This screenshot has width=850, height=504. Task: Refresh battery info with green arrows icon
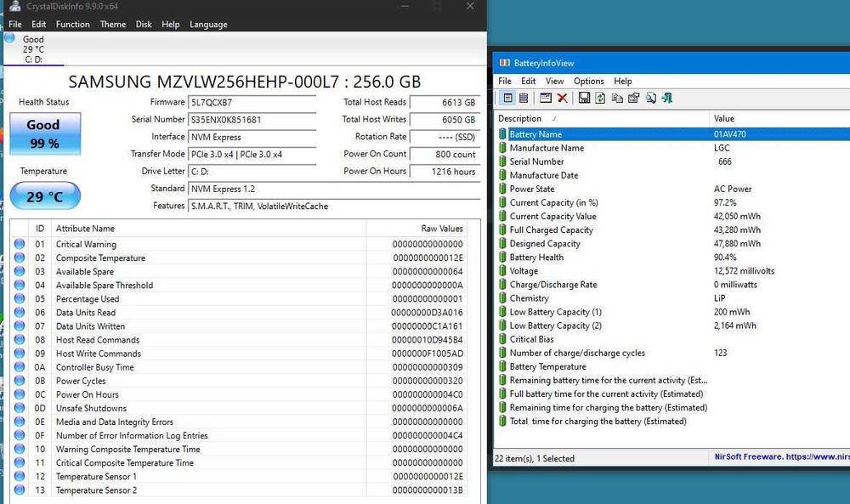coord(600,98)
